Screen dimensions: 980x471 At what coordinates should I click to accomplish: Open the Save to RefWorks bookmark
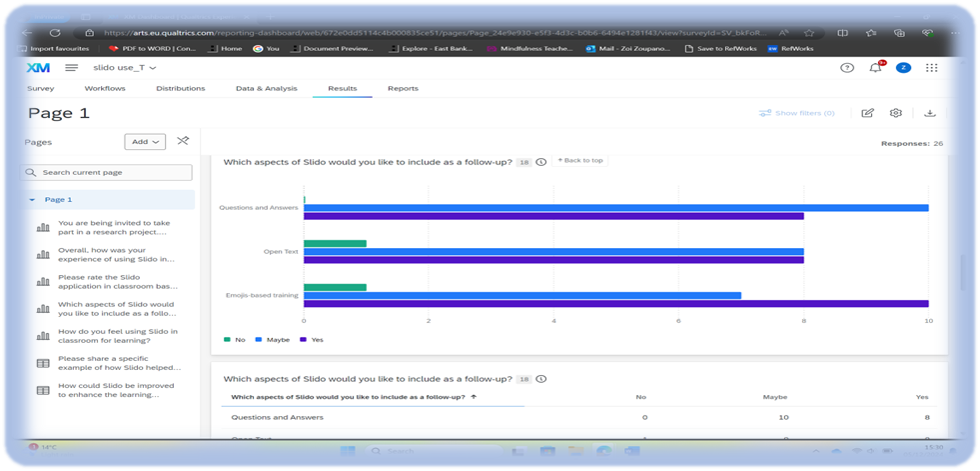point(720,48)
